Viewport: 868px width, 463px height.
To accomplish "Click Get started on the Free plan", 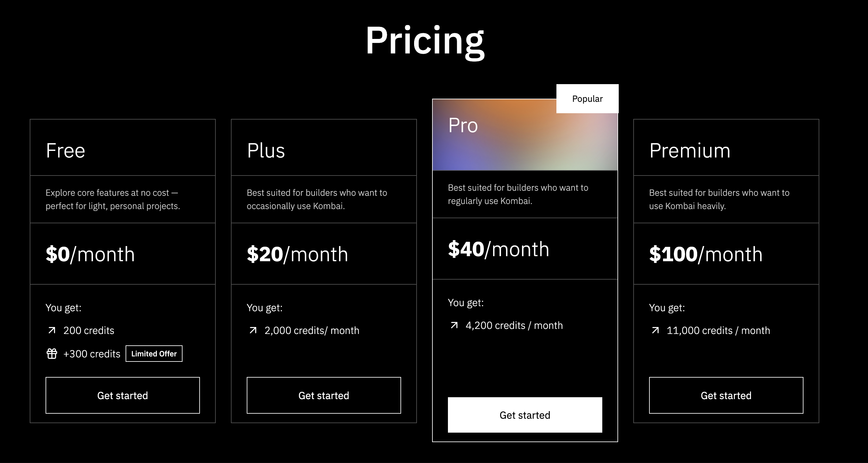I will 122,395.
